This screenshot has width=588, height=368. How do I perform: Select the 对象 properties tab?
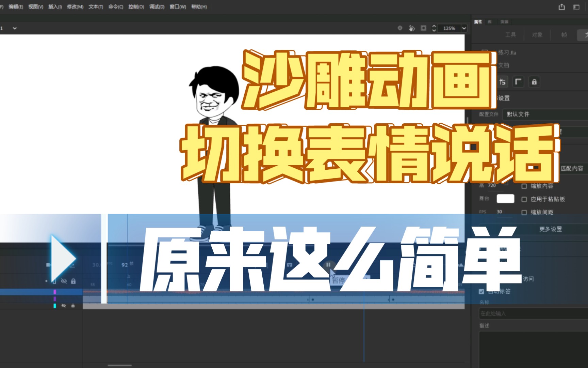[537, 35]
